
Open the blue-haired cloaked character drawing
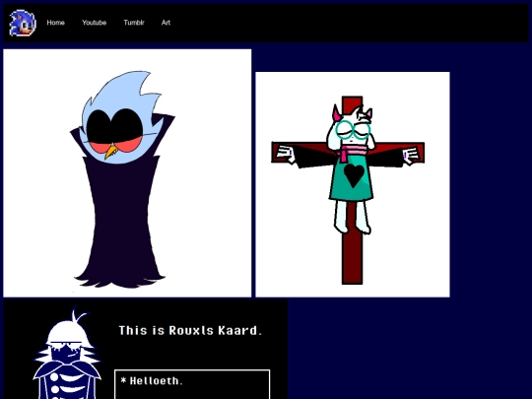click(x=127, y=173)
